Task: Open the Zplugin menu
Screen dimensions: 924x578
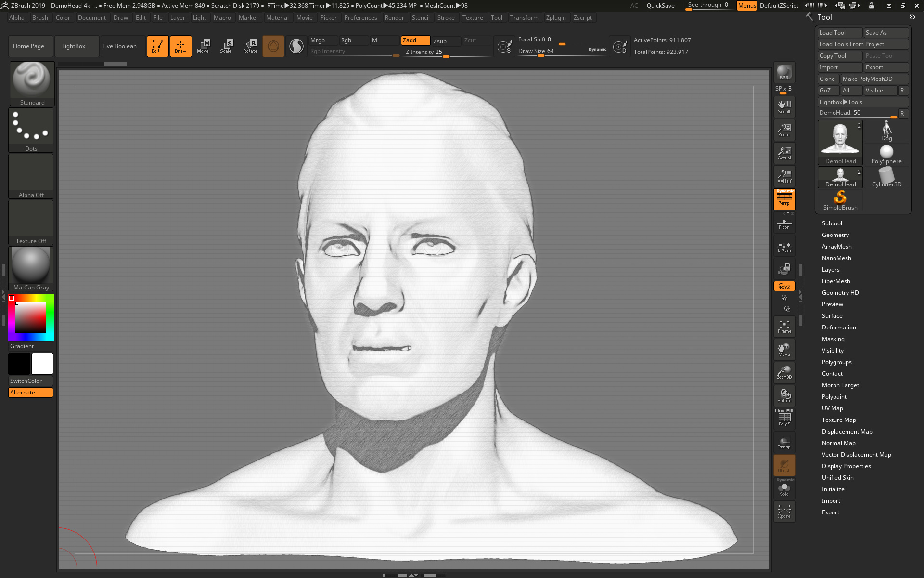Action: tap(555, 18)
